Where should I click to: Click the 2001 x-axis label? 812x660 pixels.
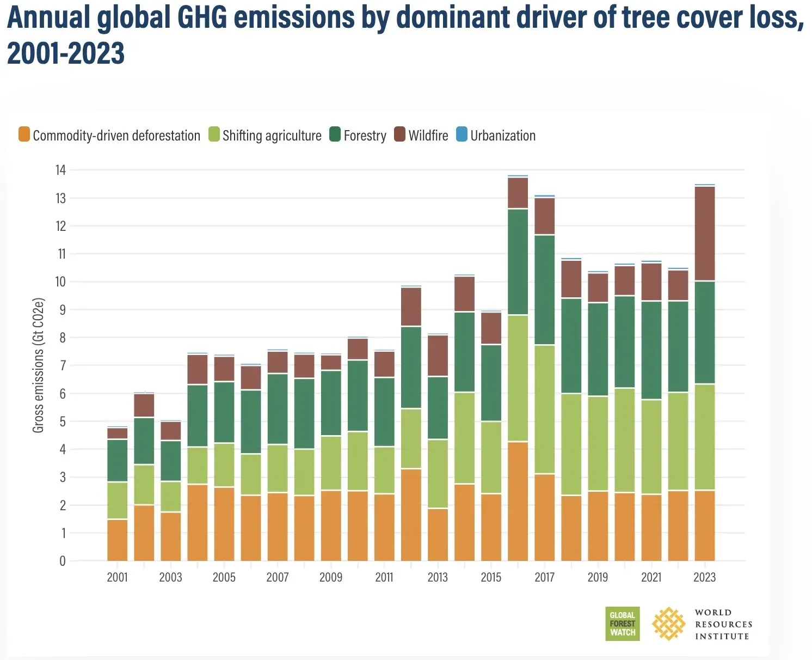117,577
